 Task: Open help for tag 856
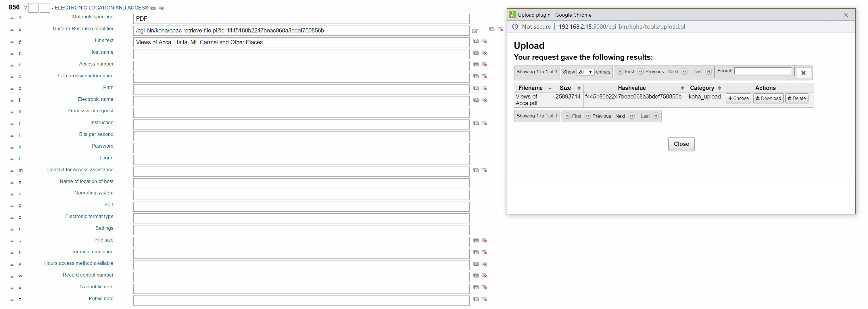point(26,8)
